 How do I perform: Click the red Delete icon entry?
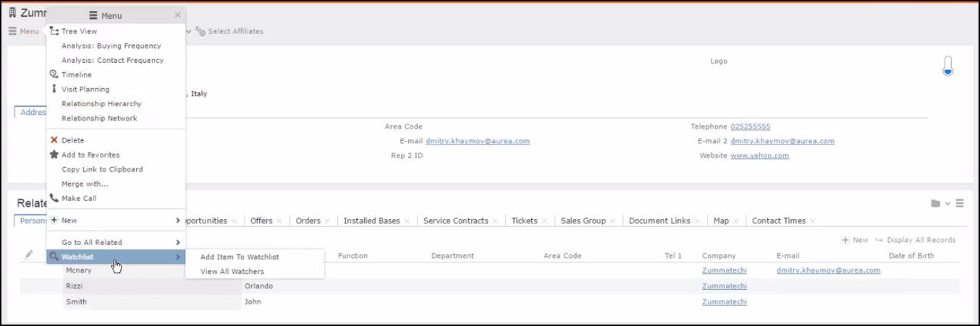pos(54,140)
